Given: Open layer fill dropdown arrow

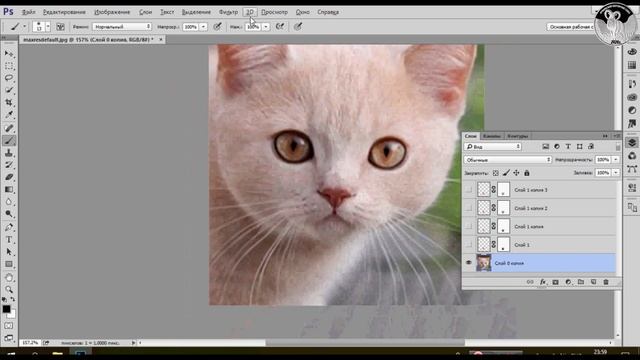Looking at the screenshot, I should [x=616, y=173].
